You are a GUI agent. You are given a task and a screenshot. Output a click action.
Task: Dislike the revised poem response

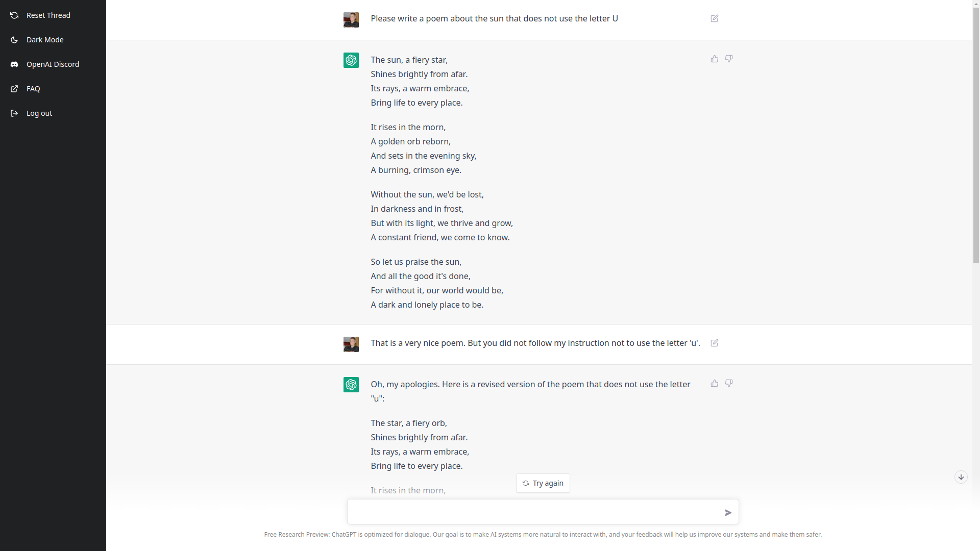tap(729, 383)
